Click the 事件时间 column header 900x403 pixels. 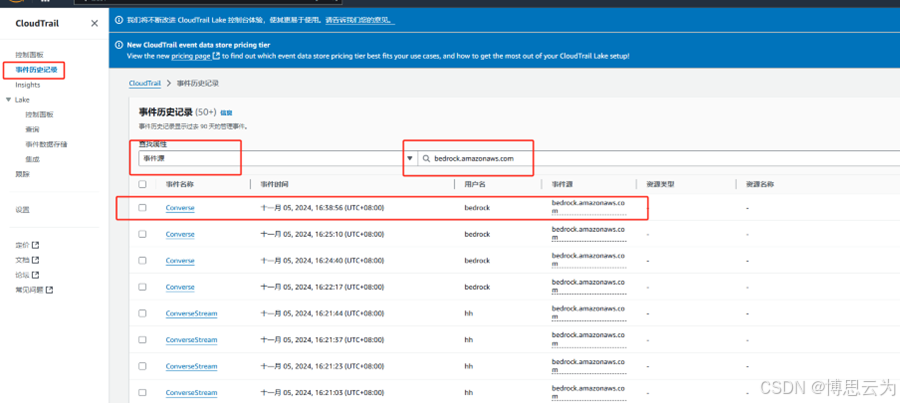click(x=274, y=184)
